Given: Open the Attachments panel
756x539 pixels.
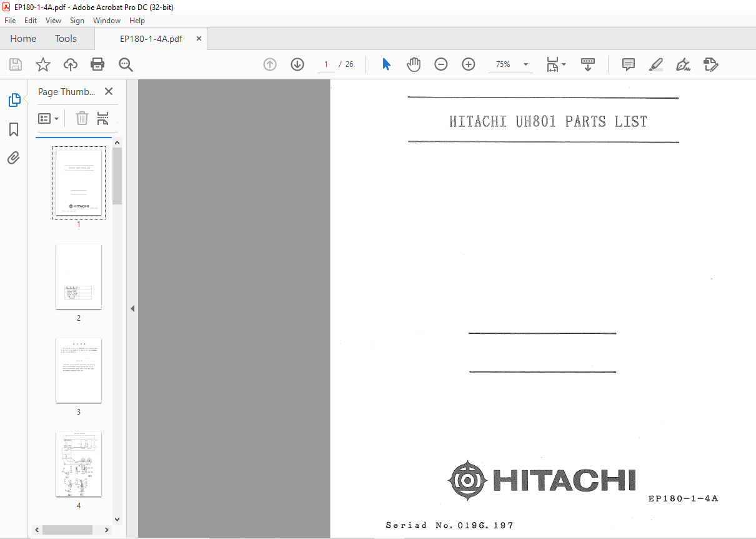Looking at the screenshot, I should [14, 158].
